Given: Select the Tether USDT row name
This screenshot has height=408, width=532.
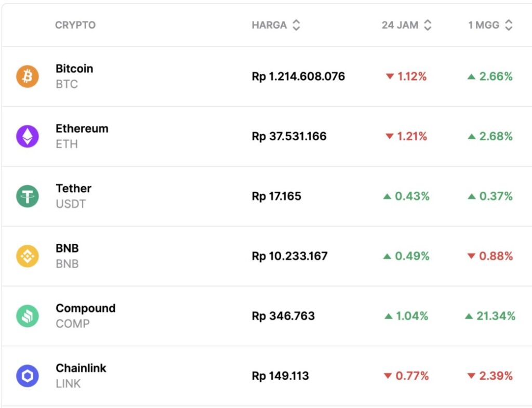Looking at the screenshot, I should click(x=73, y=189).
